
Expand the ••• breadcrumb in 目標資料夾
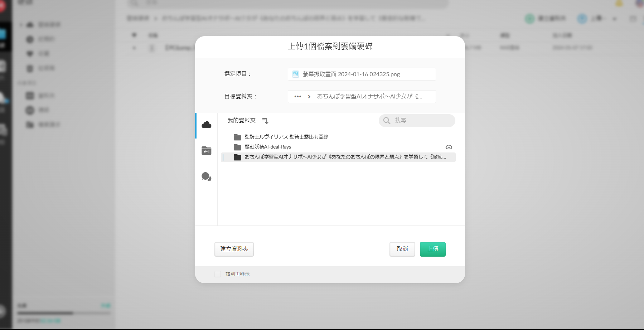[297, 97]
